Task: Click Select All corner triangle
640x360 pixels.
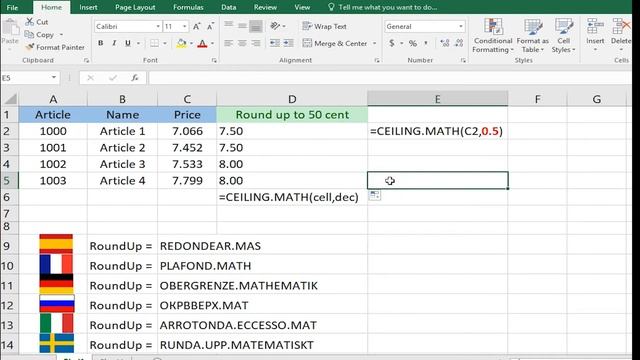Action: click(x=10, y=99)
